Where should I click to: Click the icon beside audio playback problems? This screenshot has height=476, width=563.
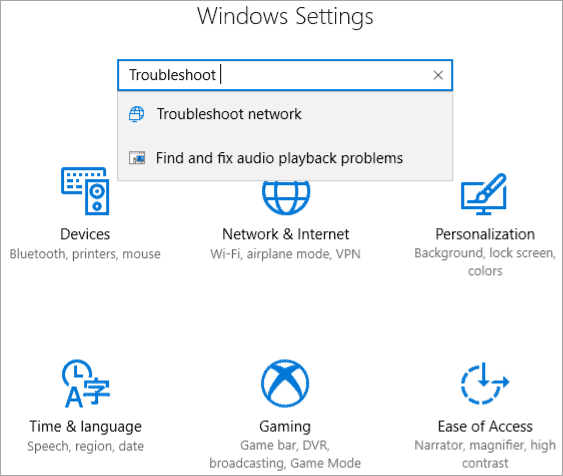[x=137, y=158]
